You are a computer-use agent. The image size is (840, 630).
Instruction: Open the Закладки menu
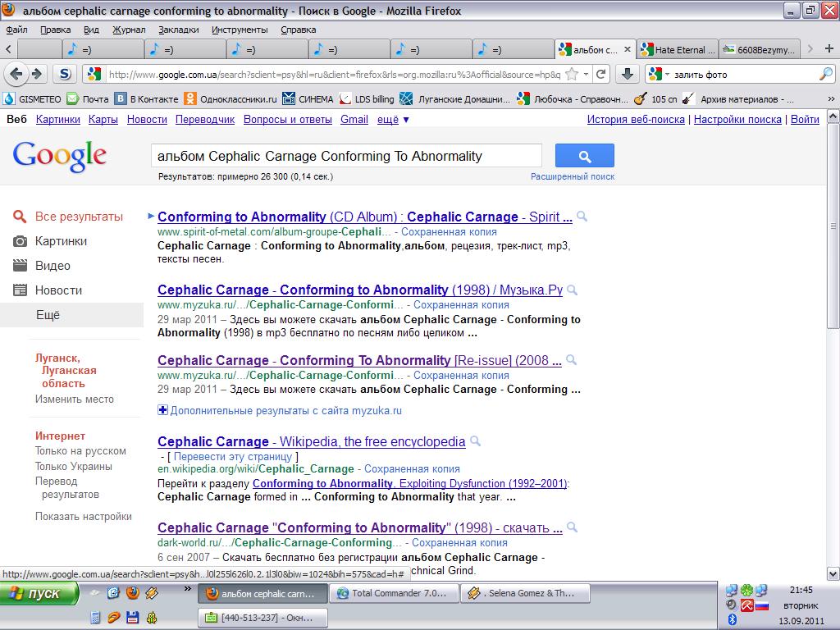coord(178,30)
